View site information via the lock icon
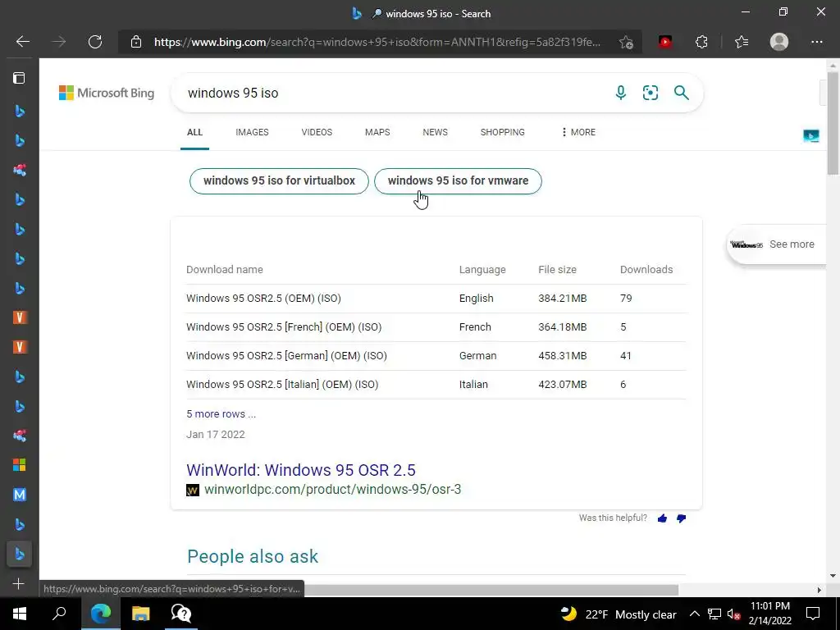This screenshot has width=840, height=630. pos(136,42)
